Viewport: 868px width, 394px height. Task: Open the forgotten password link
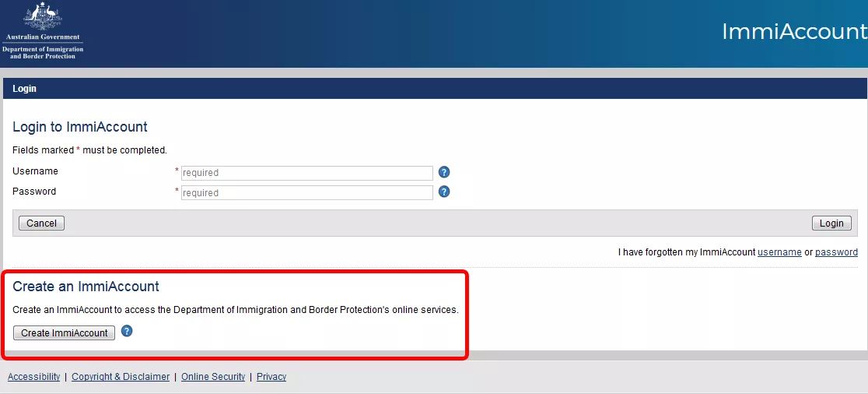click(836, 252)
